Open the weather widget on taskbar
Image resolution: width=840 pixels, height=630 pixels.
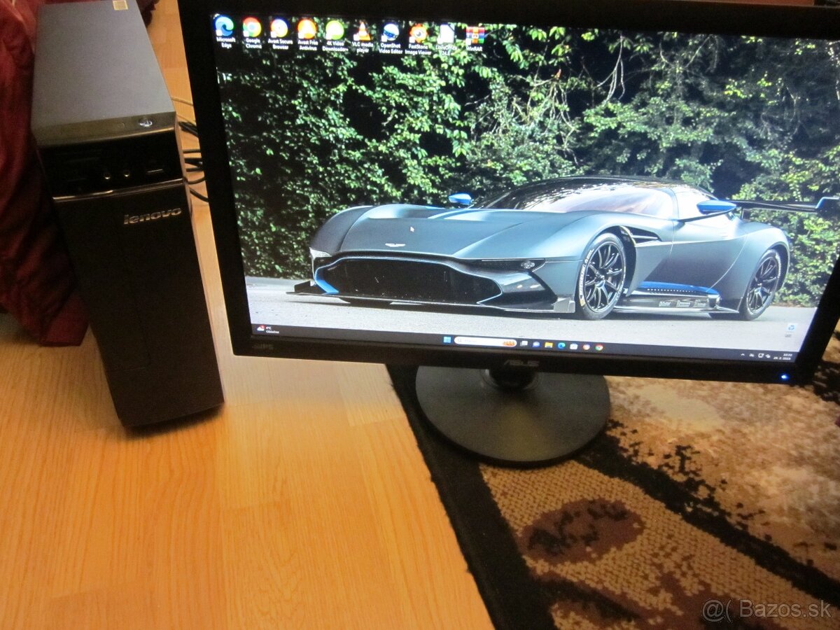(267, 329)
